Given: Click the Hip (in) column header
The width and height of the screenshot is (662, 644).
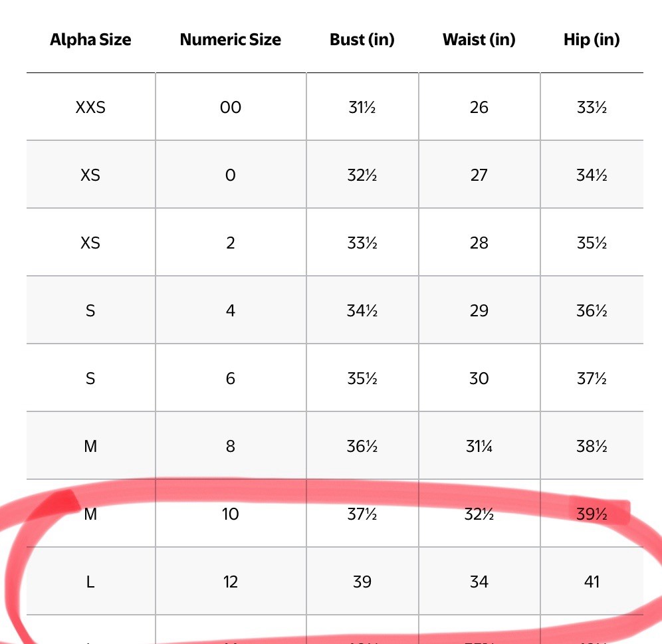Looking at the screenshot, I should pyautogui.click(x=592, y=40).
